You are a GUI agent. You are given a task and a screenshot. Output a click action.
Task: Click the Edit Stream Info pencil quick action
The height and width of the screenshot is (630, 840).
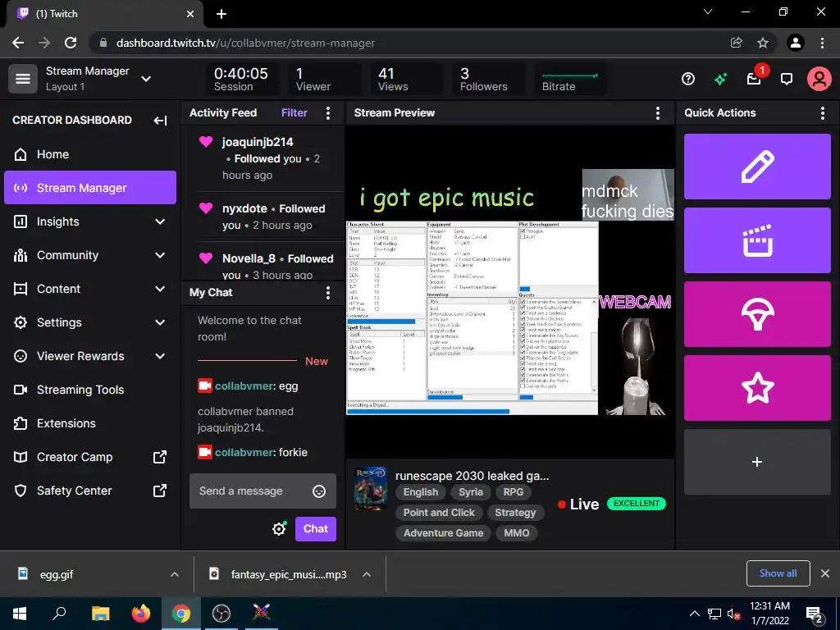click(757, 167)
